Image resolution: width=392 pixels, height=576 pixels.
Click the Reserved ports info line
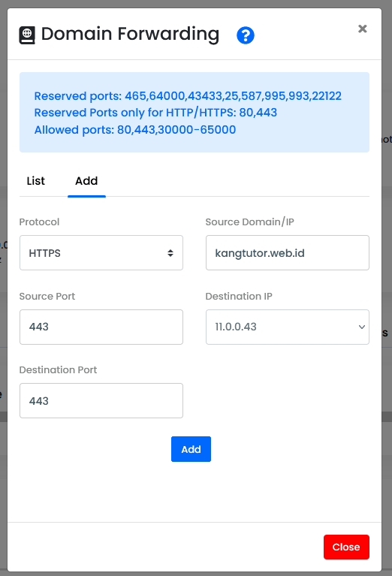pyautogui.click(x=188, y=96)
